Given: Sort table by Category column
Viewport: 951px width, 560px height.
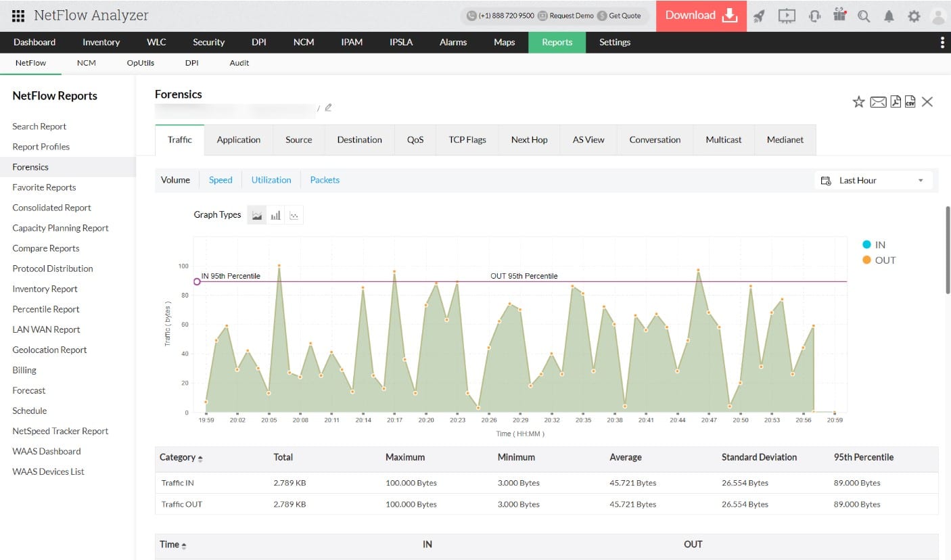Looking at the screenshot, I should pos(181,457).
